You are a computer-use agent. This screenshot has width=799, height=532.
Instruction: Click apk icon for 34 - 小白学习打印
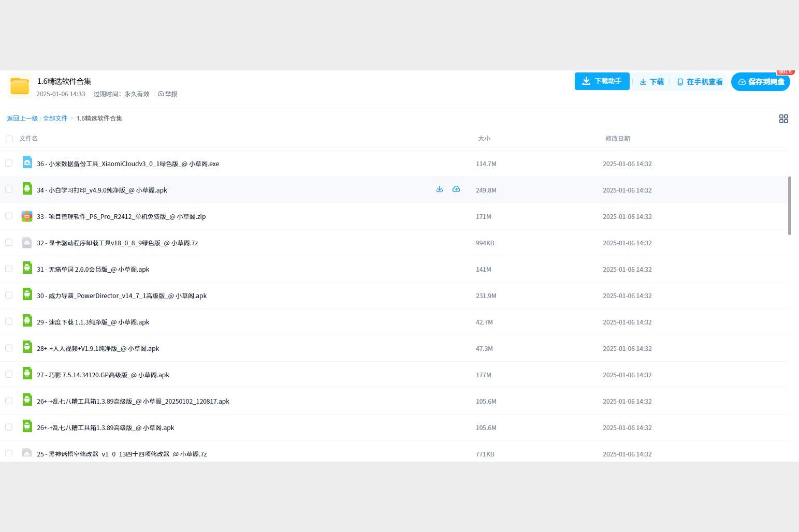tap(27, 189)
